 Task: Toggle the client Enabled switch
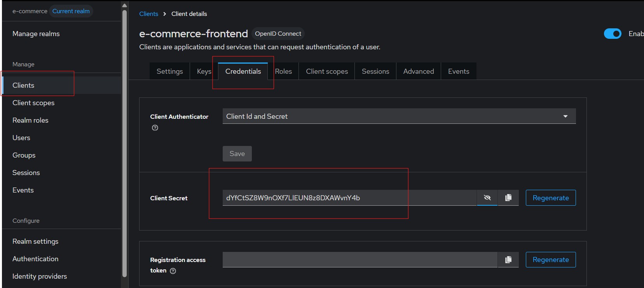(612, 34)
